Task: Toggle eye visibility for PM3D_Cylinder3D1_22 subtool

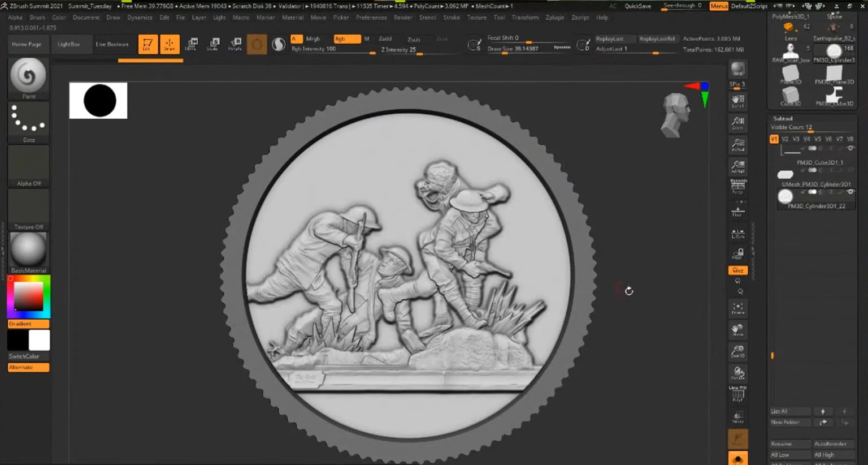Action: click(850, 192)
